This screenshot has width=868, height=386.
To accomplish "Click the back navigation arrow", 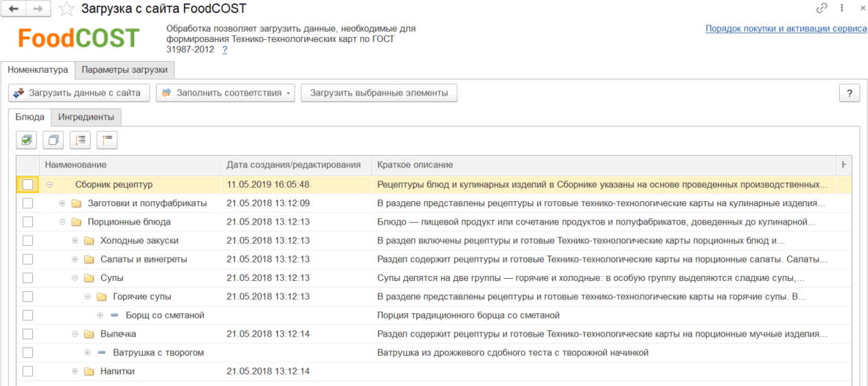I will [13, 9].
